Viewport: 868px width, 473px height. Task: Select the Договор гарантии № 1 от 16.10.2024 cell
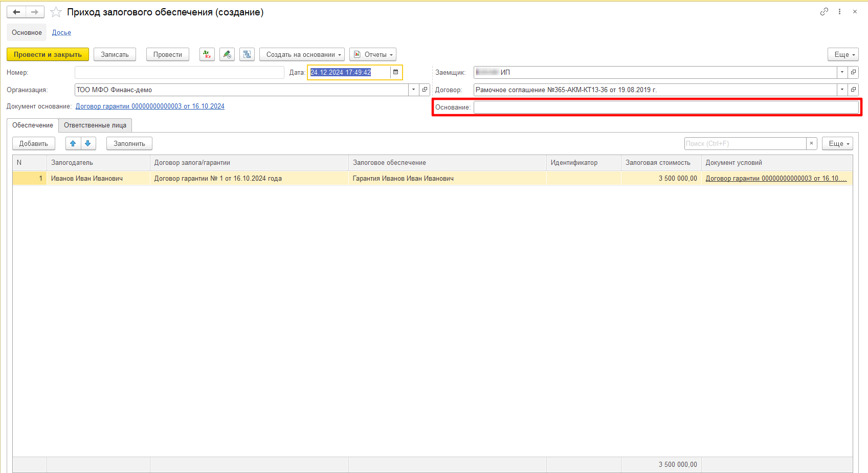click(x=249, y=178)
